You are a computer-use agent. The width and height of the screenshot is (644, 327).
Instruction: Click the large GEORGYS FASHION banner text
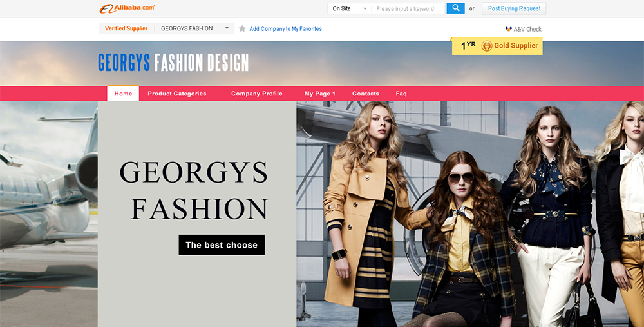pos(194,190)
